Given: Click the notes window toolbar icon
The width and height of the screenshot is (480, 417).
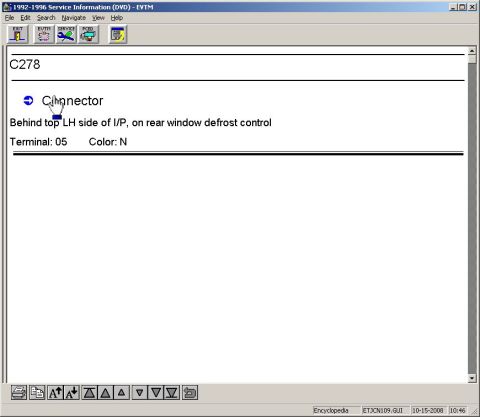Looking at the screenshot, I should click(118, 34).
